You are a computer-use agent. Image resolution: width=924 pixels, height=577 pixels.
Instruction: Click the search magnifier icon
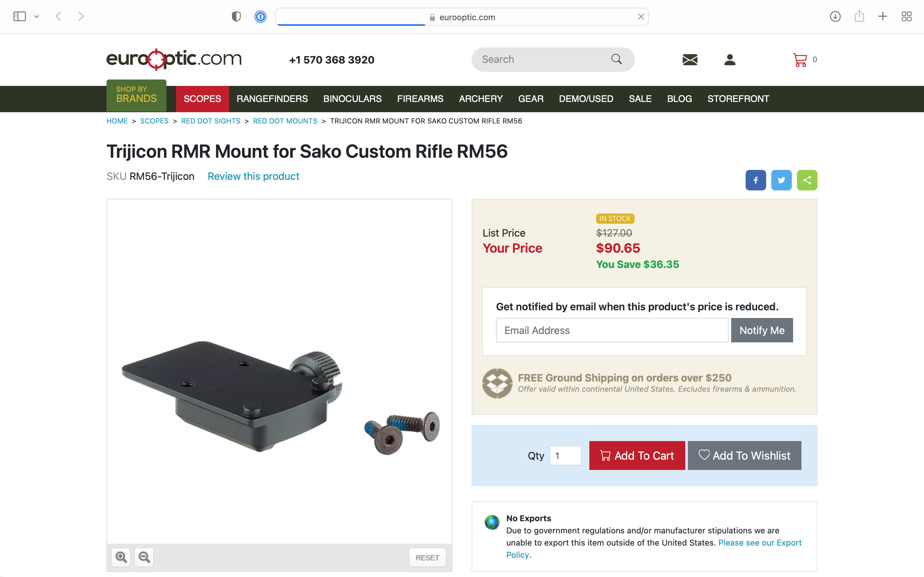click(616, 59)
